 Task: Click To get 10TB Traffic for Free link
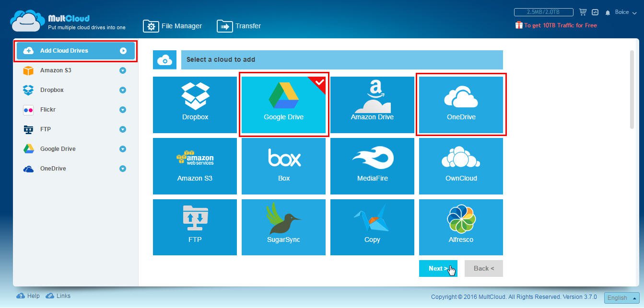[556, 25]
